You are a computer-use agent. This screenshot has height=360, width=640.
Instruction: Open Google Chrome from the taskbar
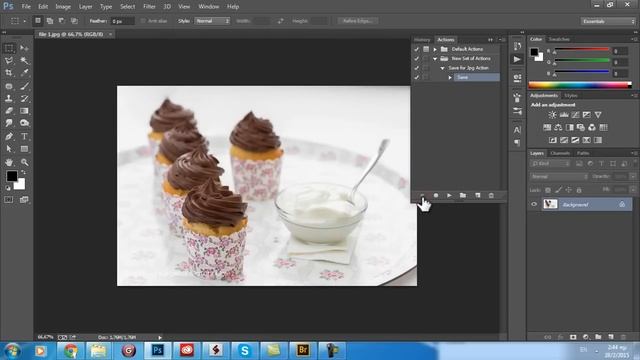coord(70,351)
